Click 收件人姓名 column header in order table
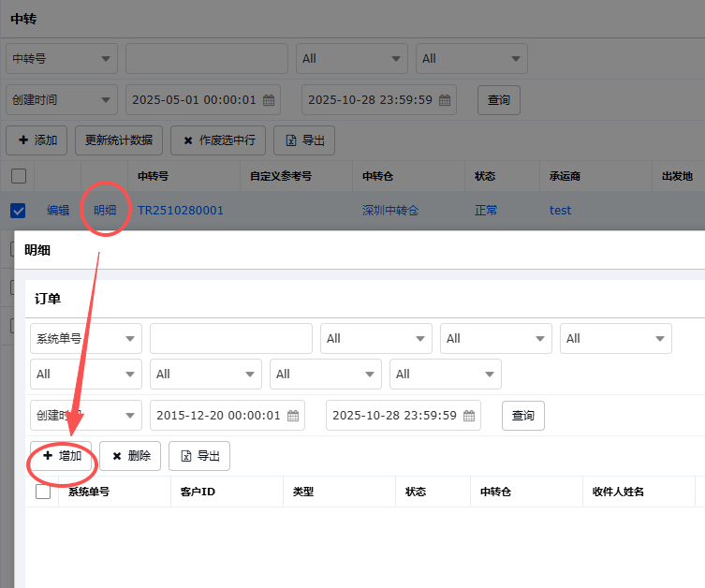705x588 pixels. pos(618,492)
